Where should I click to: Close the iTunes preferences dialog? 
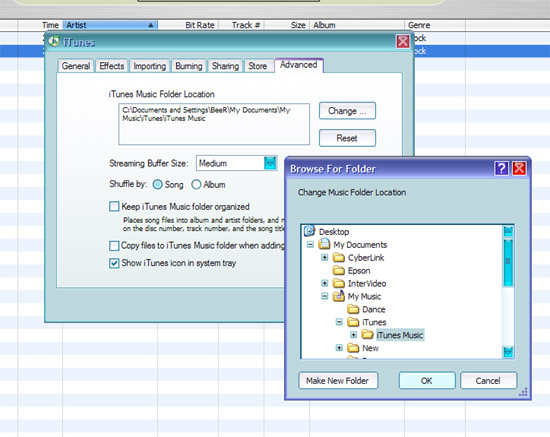pyautogui.click(x=403, y=41)
